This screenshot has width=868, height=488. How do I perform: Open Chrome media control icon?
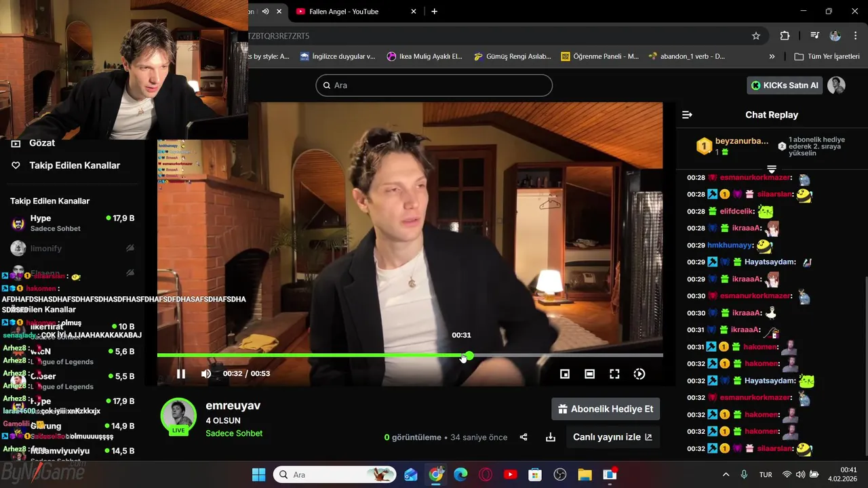pos(814,35)
